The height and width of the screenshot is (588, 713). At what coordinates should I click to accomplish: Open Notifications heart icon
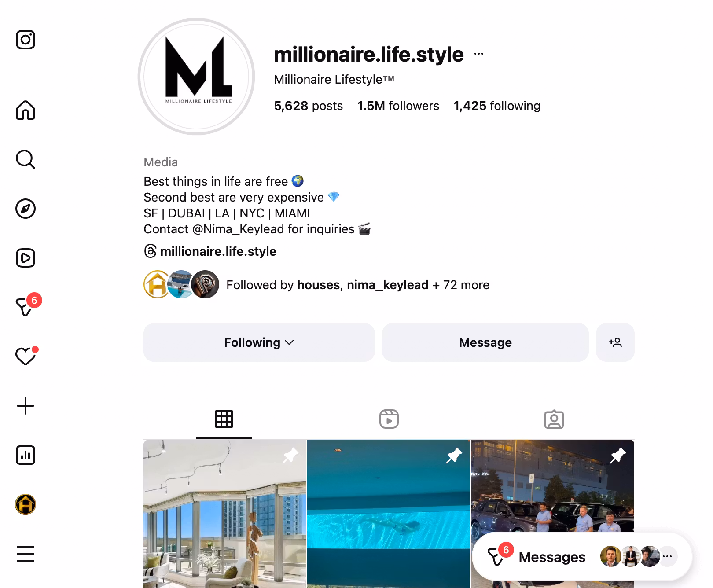(26, 356)
